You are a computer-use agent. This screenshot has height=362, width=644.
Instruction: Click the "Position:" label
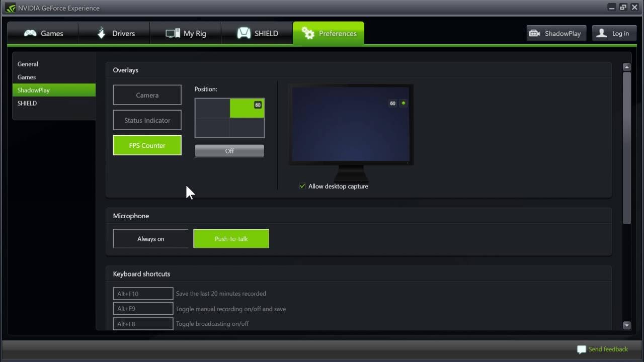206,89
